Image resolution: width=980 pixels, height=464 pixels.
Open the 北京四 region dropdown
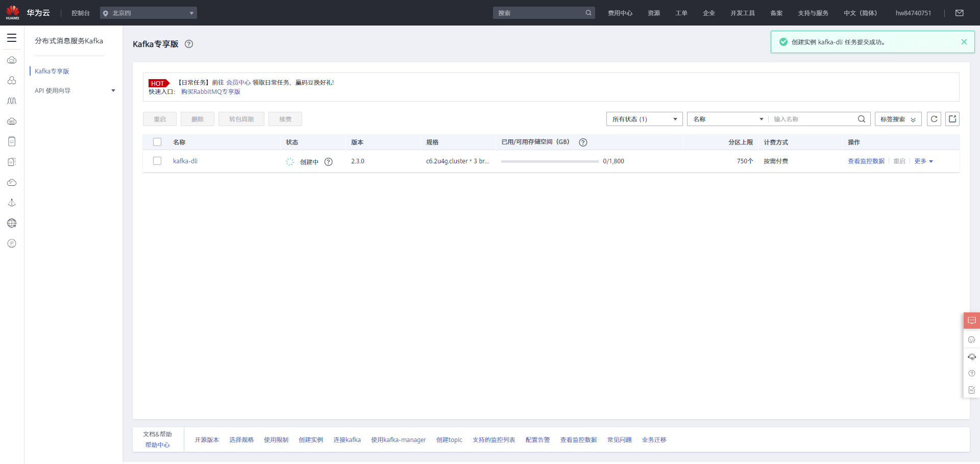[149, 13]
